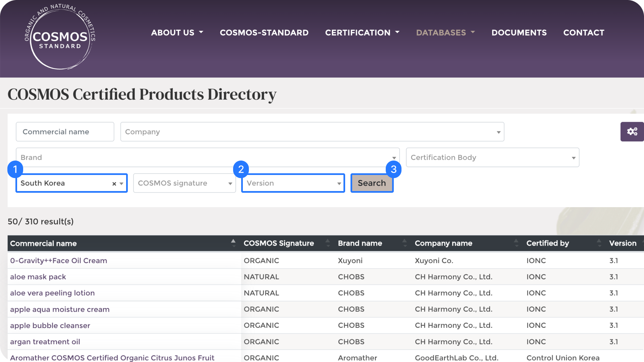Click GoodEarthLab Co., Ltd. cell
This screenshot has height=362, width=644.
457,358
